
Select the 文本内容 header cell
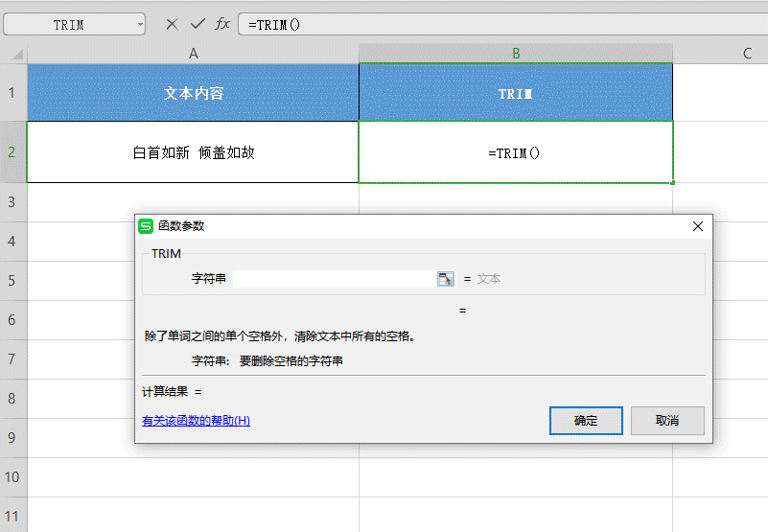193,93
